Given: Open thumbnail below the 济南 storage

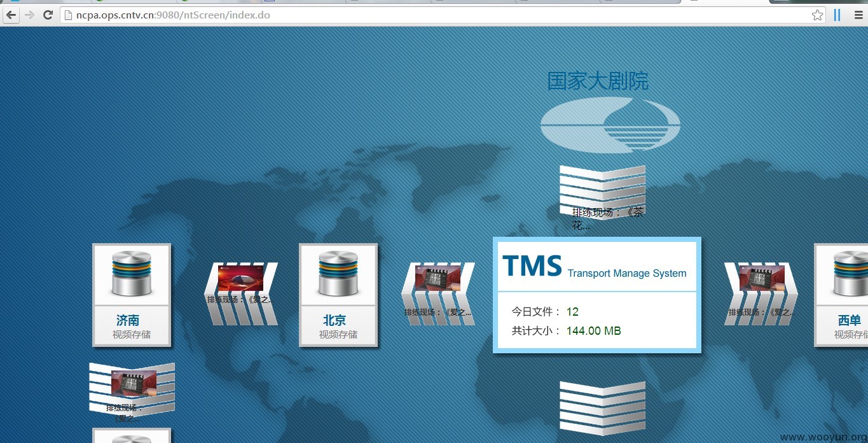Looking at the screenshot, I should click(134, 383).
